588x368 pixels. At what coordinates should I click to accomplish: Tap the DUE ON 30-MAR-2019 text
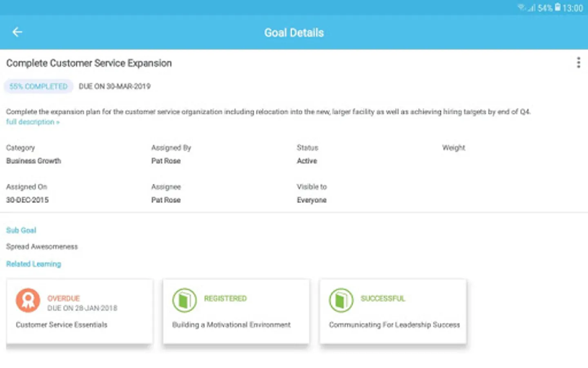pos(114,86)
